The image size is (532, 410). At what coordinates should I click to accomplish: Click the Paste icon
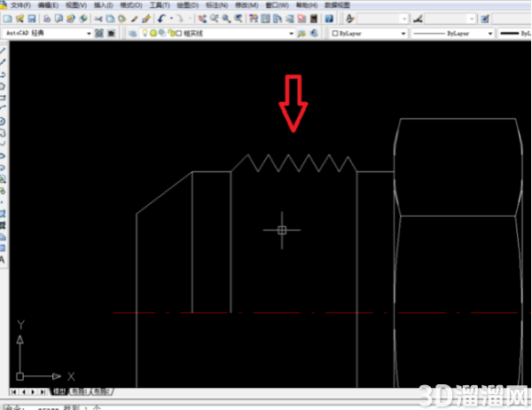coord(122,19)
